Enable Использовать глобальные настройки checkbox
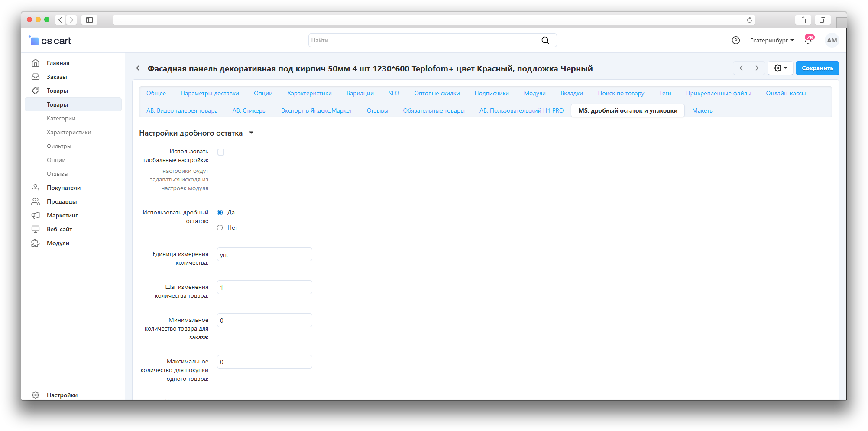 pos(221,152)
